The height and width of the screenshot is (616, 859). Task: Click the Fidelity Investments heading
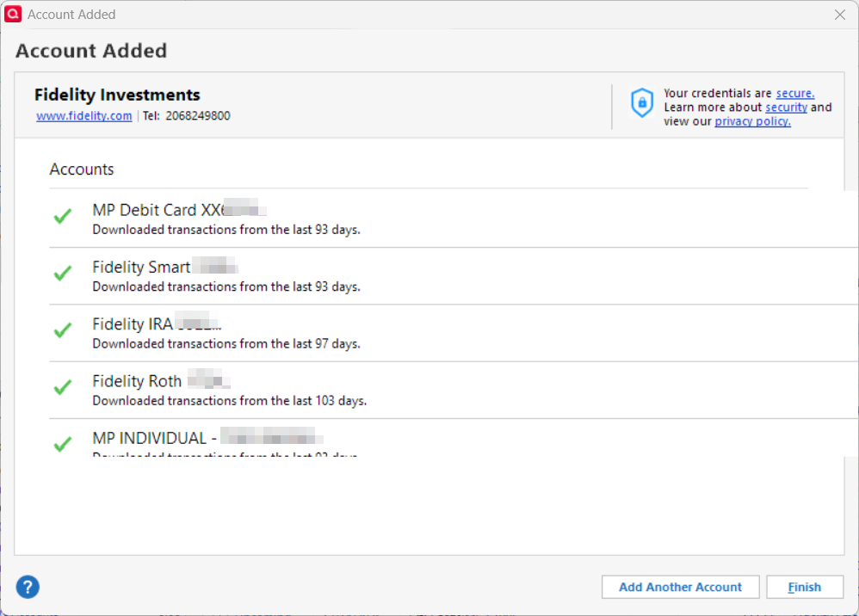(x=117, y=95)
